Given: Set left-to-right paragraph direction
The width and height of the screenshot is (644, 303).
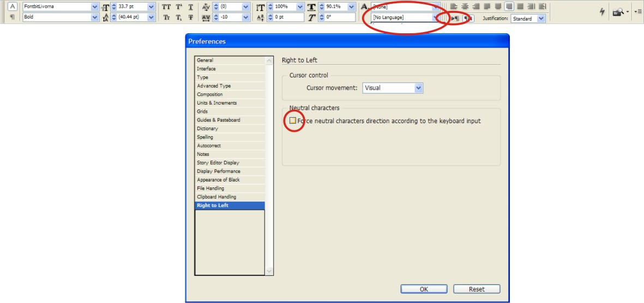Looking at the screenshot, I should point(455,19).
